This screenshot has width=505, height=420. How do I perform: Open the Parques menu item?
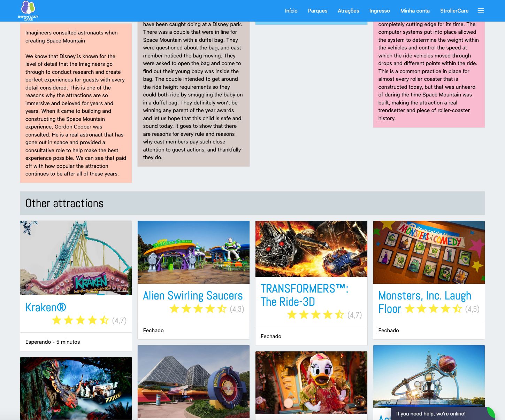tap(317, 11)
